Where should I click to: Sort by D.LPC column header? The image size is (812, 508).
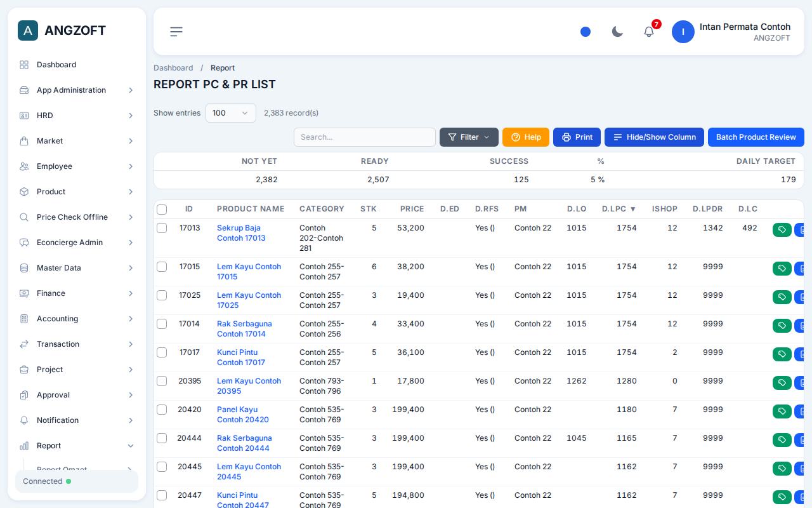click(x=619, y=209)
